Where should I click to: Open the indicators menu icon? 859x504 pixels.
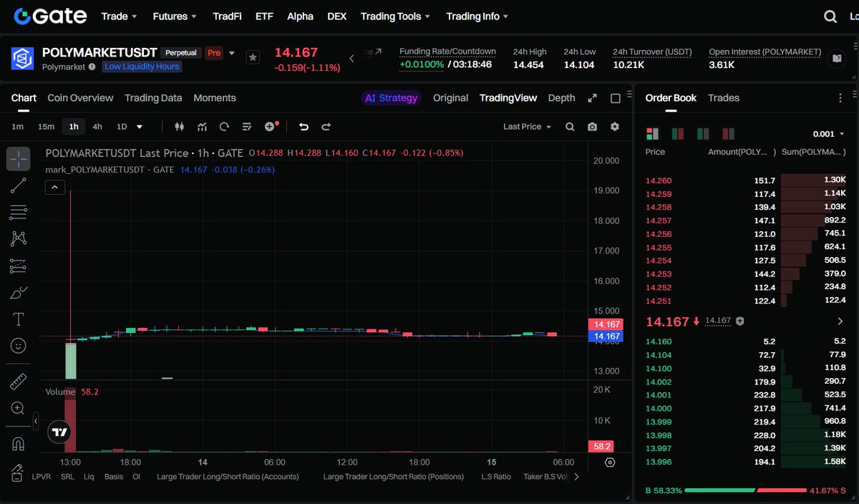pos(202,127)
